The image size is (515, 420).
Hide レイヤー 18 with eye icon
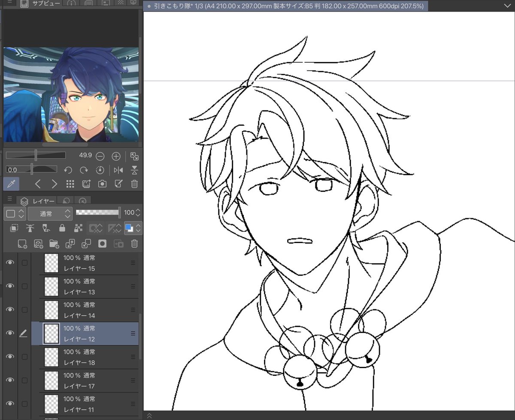click(10, 356)
